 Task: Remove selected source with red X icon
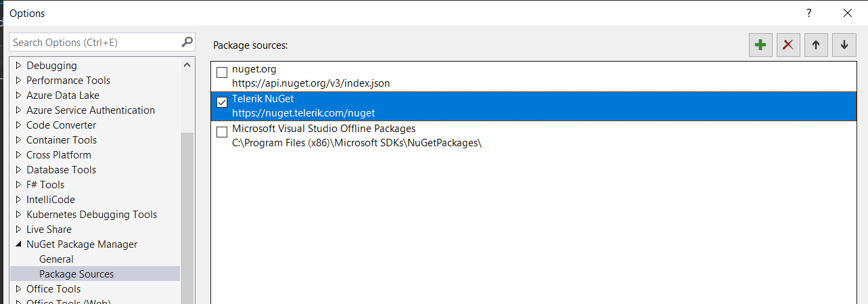pyautogui.click(x=788, y=45)
